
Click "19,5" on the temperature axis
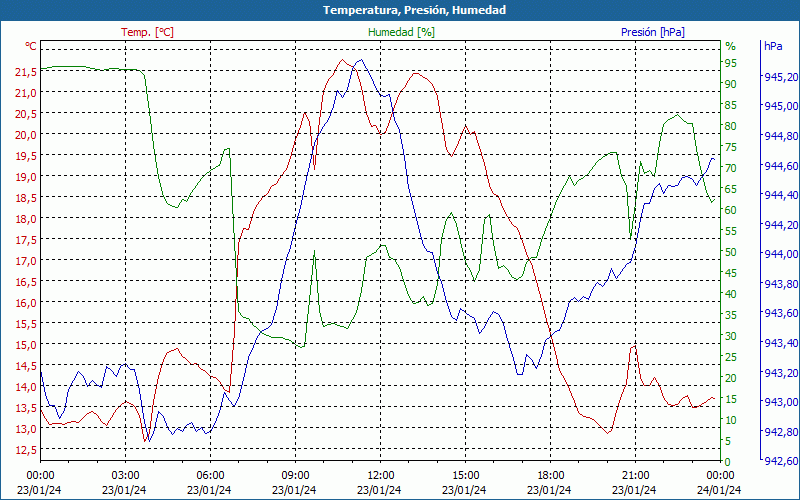click(26, 156)
